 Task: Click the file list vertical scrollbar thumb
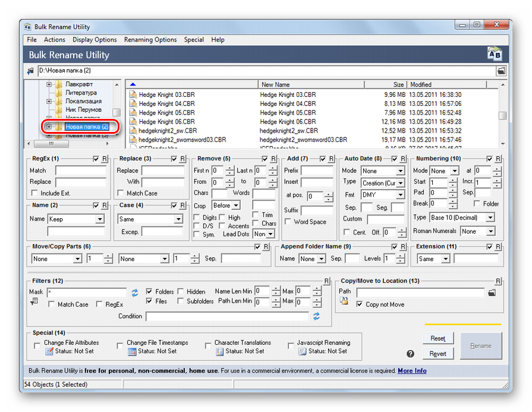pyautogui.click(x=502, y=116)
